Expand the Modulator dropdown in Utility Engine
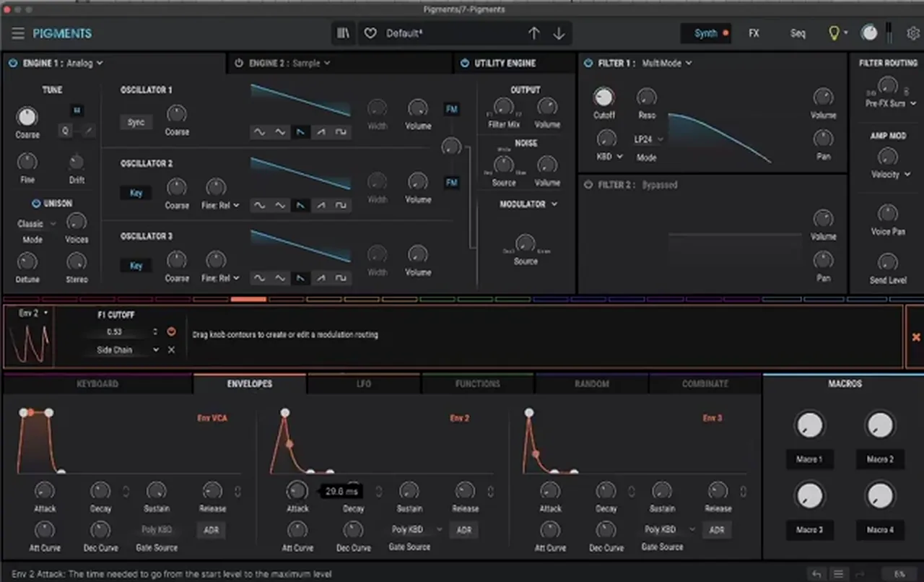 tap(529, 204)
